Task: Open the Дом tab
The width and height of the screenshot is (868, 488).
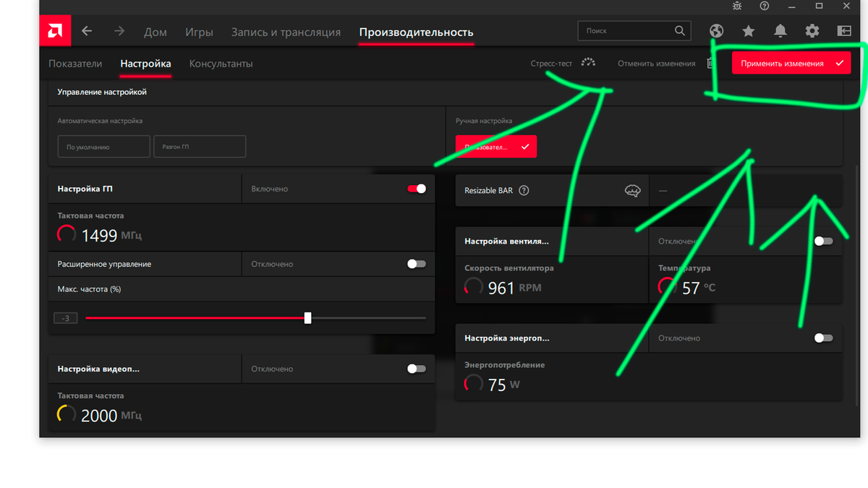Action: 156,32
